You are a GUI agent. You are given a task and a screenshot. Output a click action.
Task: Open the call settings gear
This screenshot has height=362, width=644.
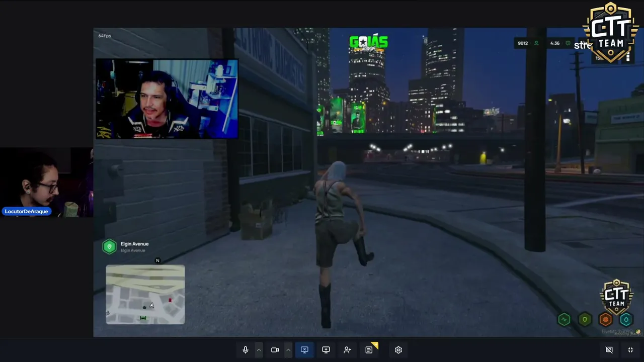[398, 350]
